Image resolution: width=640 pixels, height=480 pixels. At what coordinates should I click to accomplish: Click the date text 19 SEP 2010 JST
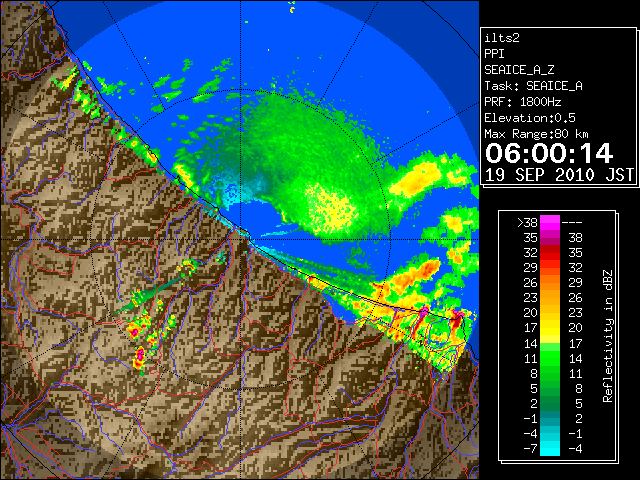tap(559, 175)
